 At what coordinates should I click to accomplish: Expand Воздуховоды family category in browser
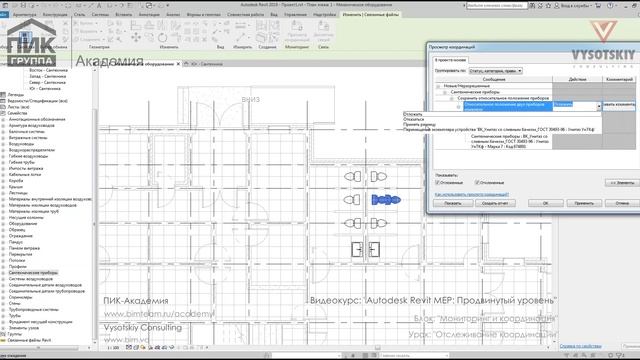click(x=3, y=144)
